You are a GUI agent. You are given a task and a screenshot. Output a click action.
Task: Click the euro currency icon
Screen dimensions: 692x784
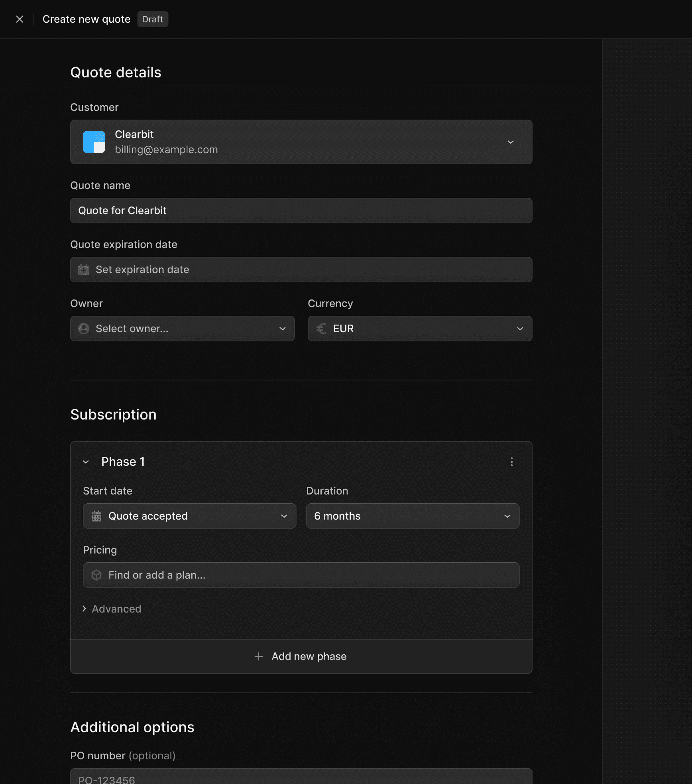(321, 329)
